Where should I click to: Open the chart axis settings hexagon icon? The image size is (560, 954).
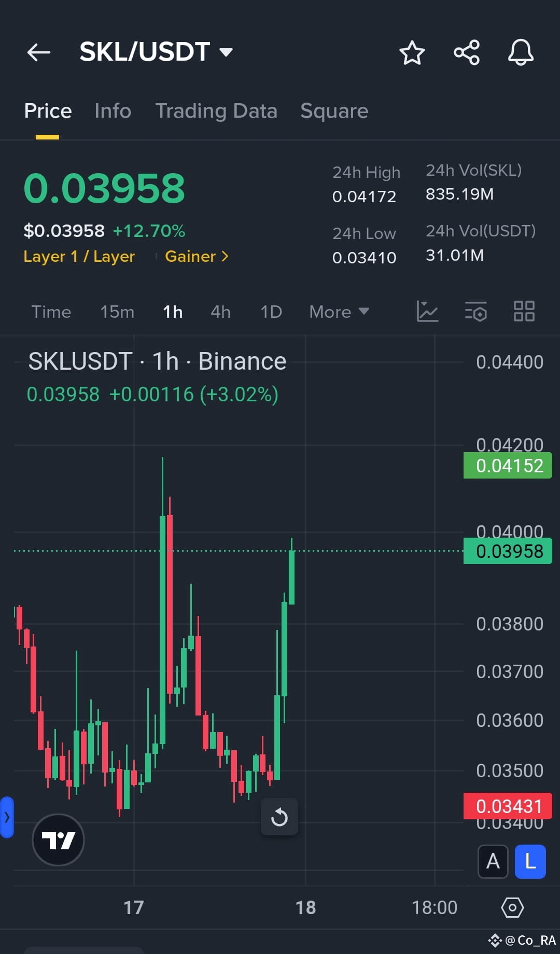(x=512, y=907)
